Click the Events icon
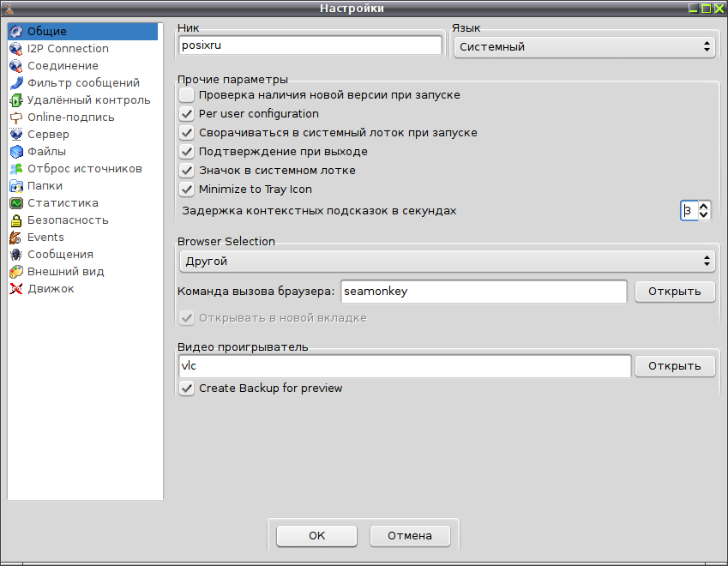 tap(16, 238)
